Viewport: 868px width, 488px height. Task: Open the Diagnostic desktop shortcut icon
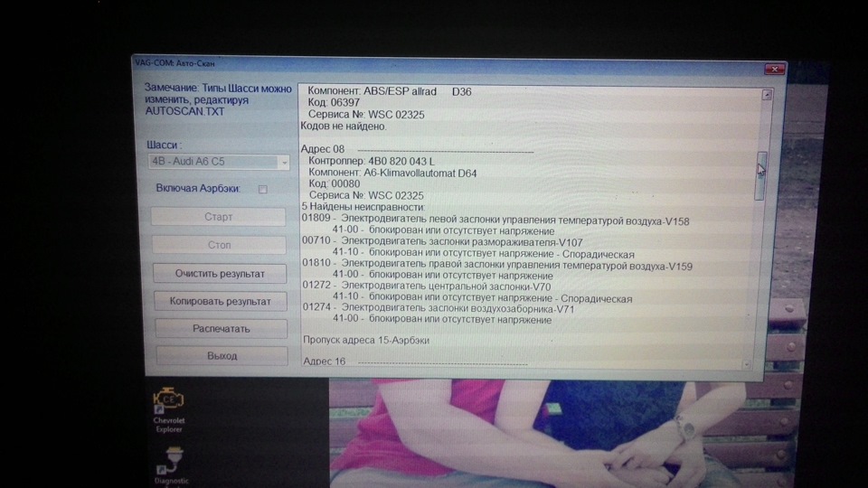point(171,467)
